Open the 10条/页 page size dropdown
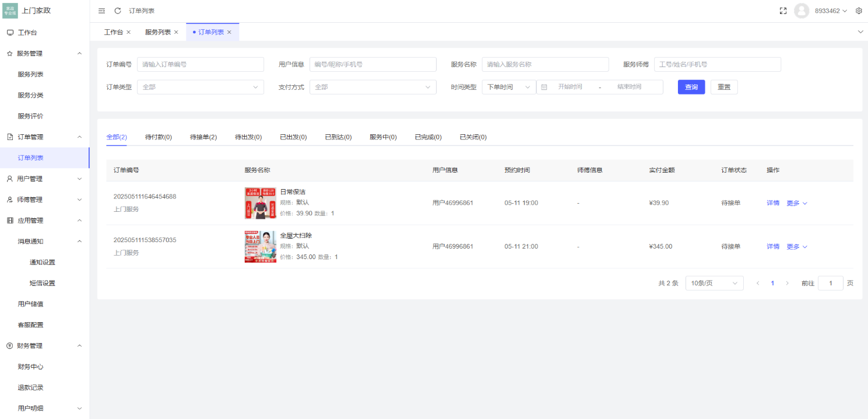Viewport: 868px width, 419px height. click(x=714, y=282)
